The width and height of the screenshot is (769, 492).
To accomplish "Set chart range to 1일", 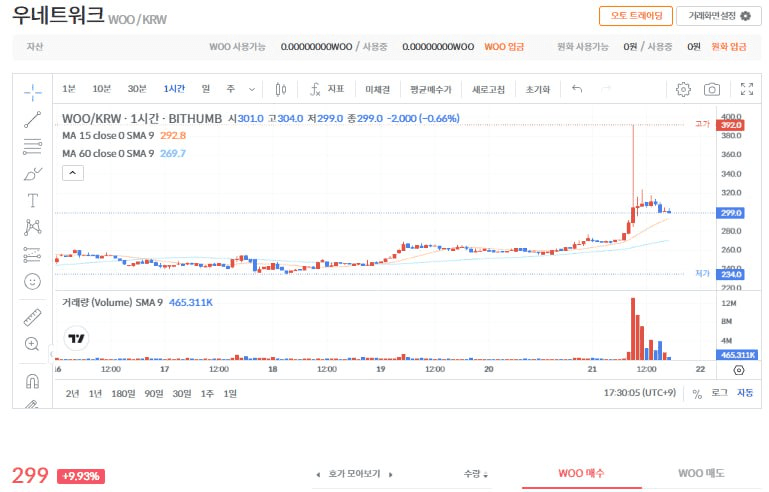I will coord(230,393).
